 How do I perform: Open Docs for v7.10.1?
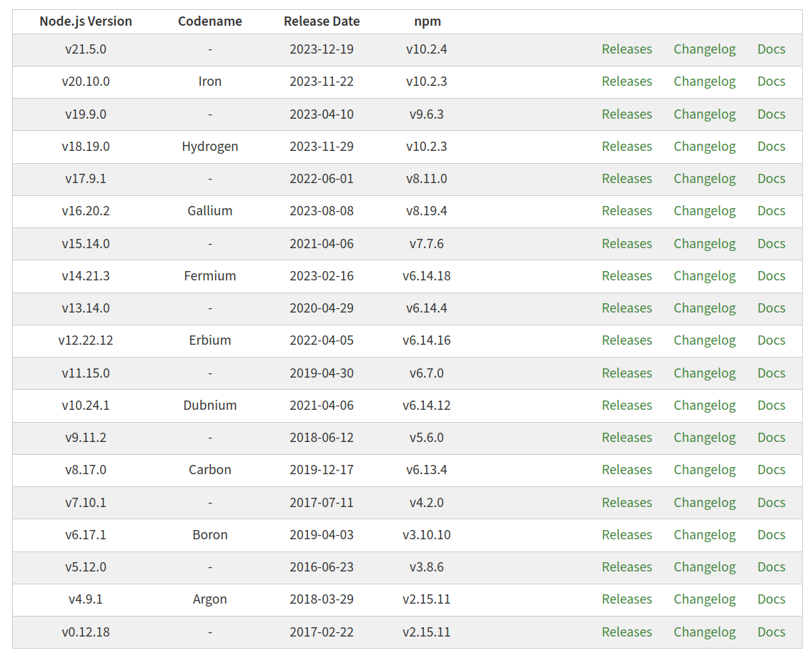tap(771, 503)
